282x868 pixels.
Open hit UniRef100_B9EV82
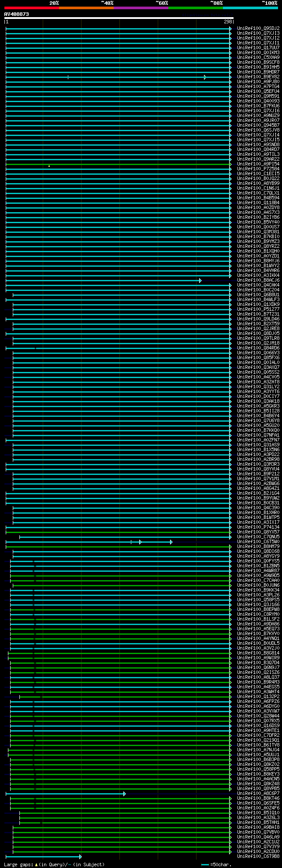(258, 77)
